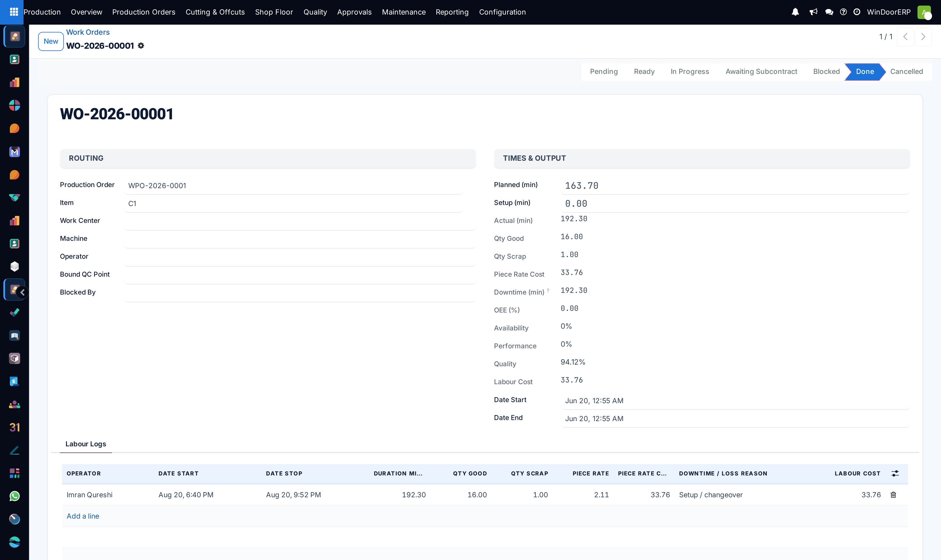Open the dashboard tiles app in sidebar
Image resolution: width=941 pixels, height=560 pixels.
click(14, 473)
